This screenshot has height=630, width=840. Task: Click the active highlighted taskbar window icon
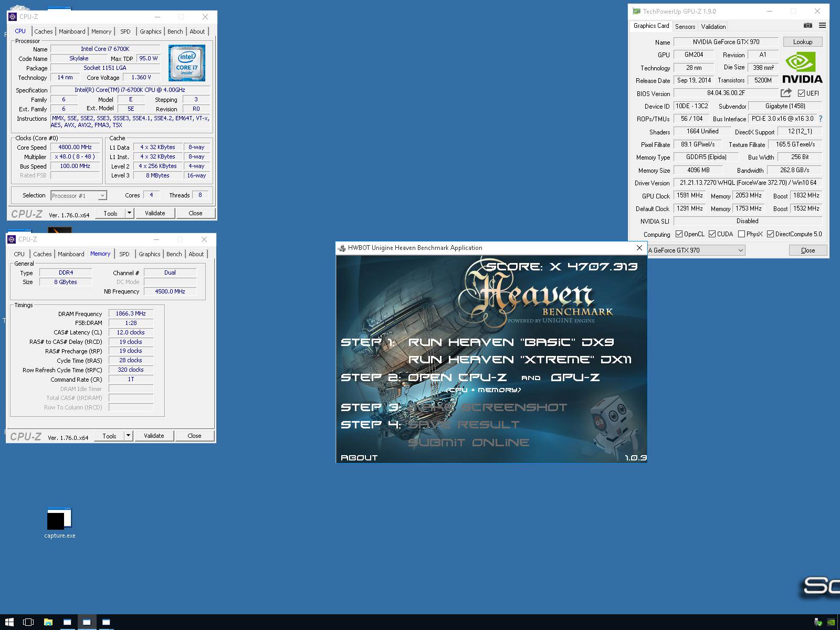(87, 622)
